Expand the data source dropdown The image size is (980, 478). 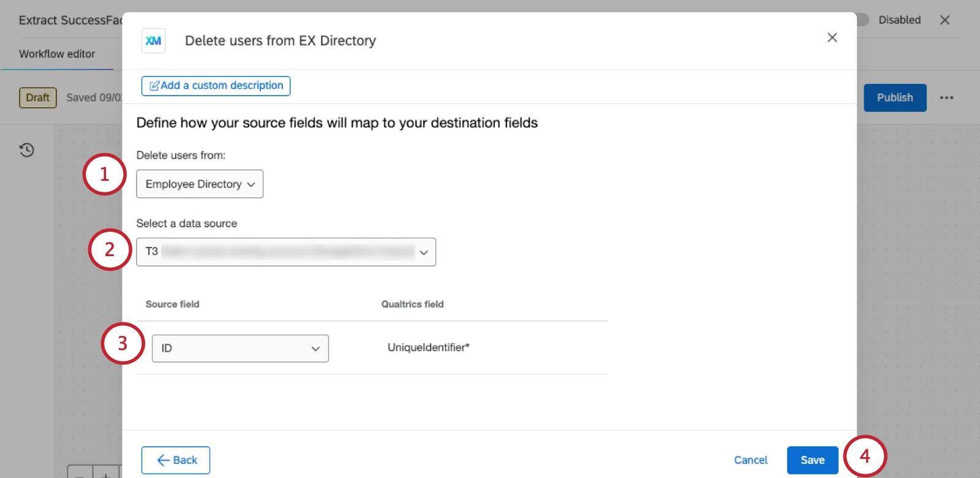[x=286, y=252]
